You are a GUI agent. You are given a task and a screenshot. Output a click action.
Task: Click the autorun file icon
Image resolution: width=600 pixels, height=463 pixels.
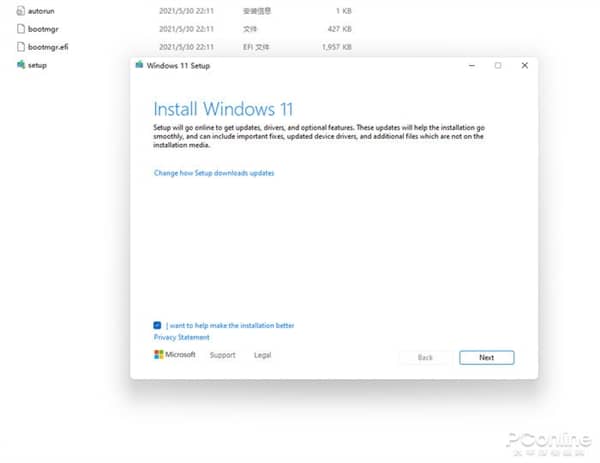click(20, 10)
